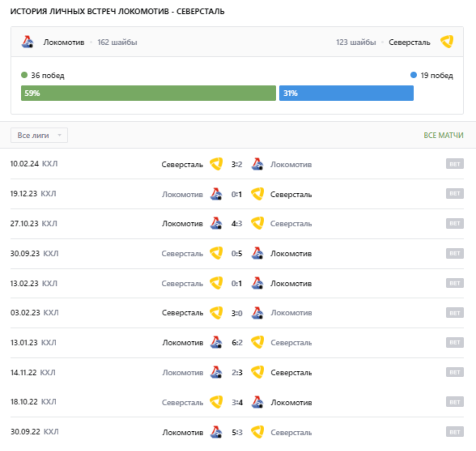Click Severstal logo in 30.09.22 match row
This screenshot has width=476, height=451.
(257, 432)
